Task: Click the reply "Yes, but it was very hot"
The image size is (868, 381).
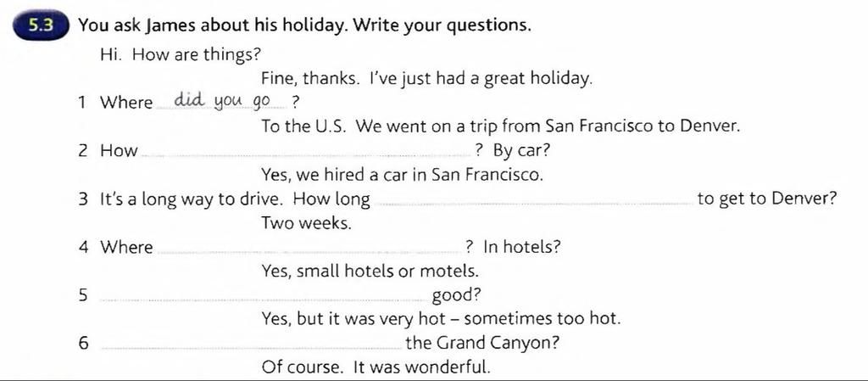Action: click(359, 320)
